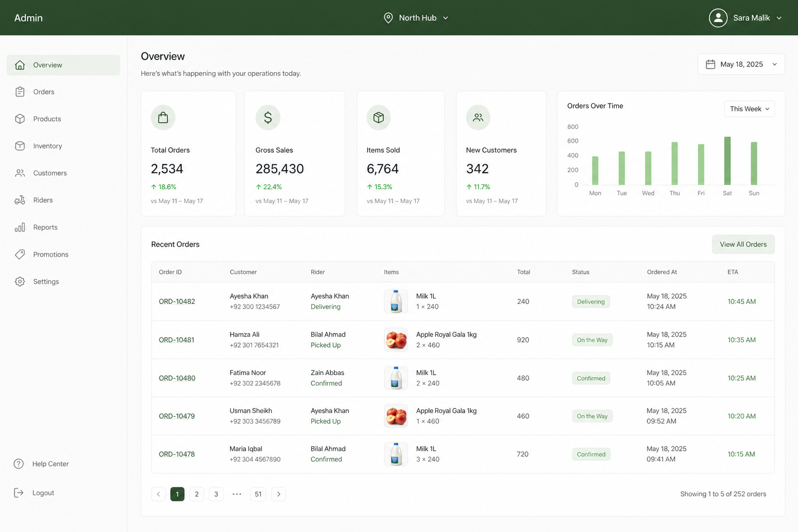The image size is (798, 532).
Task: Expand the Sara Malik account menu chevron
Action: point(779,18)
